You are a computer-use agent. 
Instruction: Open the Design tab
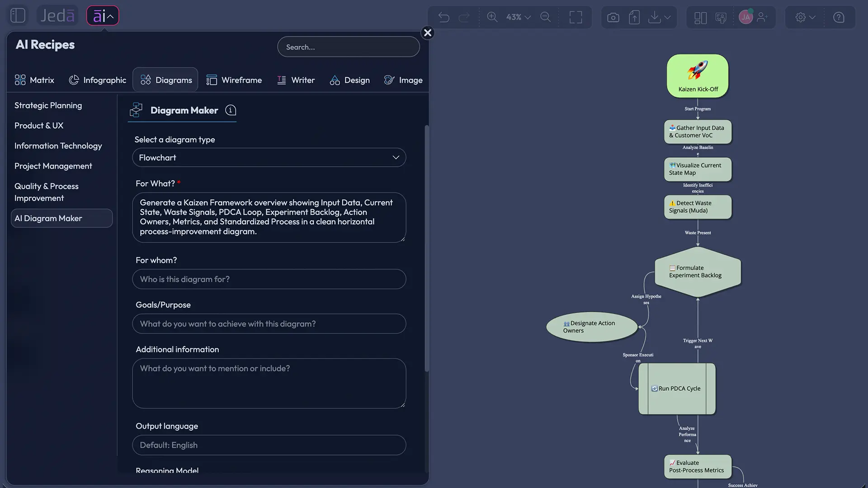(x=350, y=80)
